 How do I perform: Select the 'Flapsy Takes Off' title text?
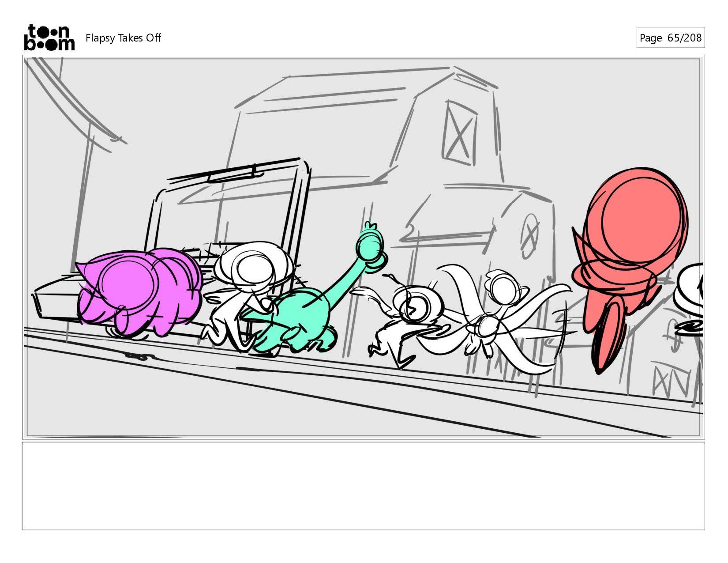point(123,38)
